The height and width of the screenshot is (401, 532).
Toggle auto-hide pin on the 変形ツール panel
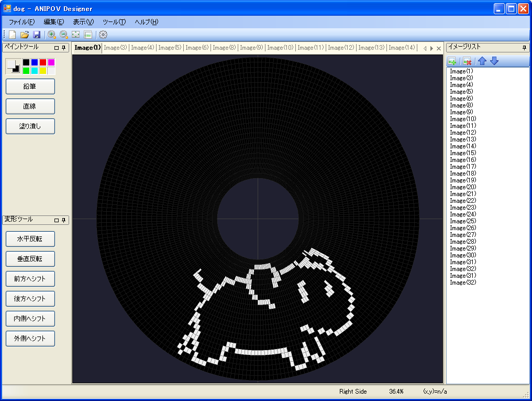tap(63, 220)
